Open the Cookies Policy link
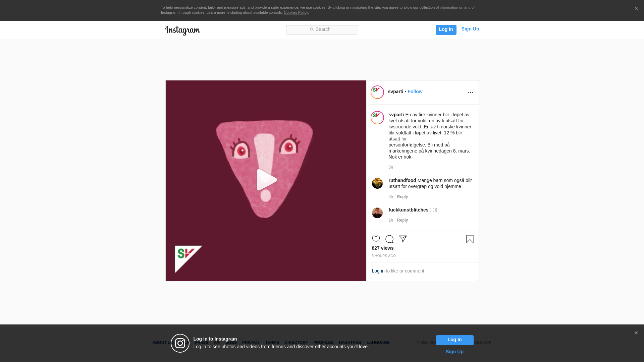 tap(296, 12)
